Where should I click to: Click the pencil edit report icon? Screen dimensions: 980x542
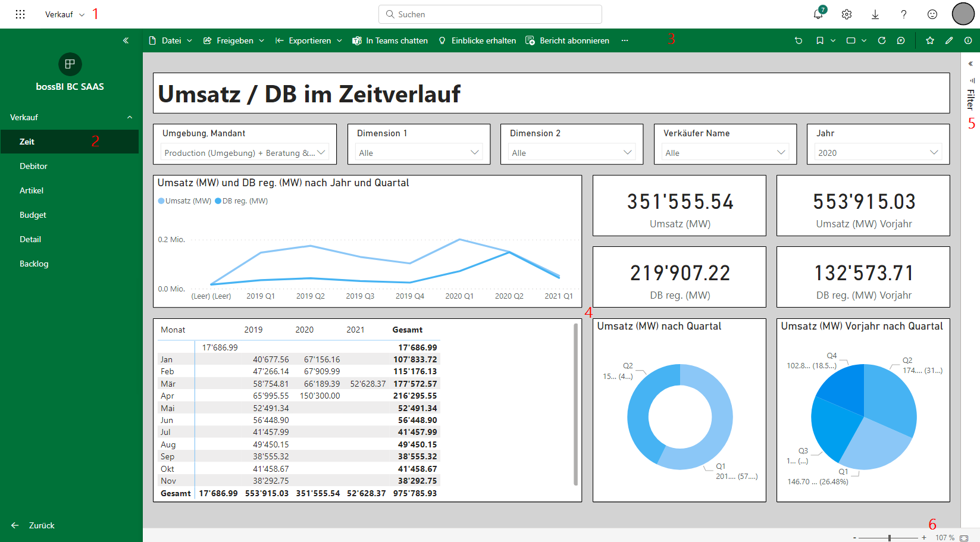tap(949, 40)
